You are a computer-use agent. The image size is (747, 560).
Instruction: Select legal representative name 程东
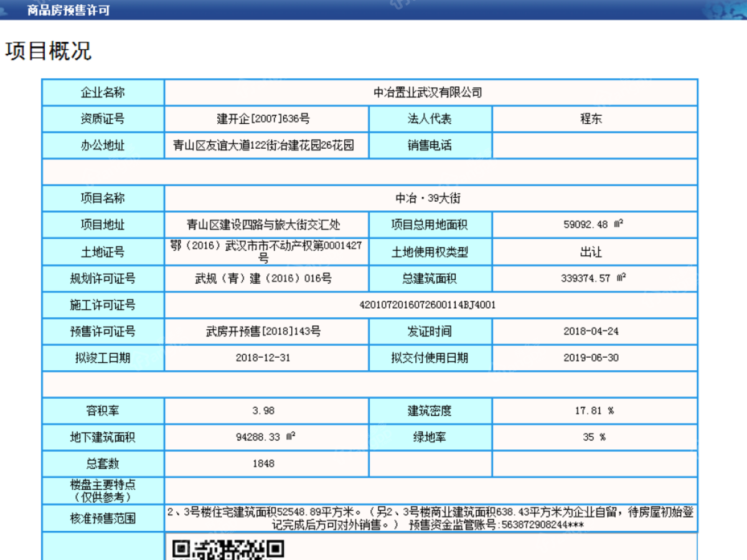point(591,119)
